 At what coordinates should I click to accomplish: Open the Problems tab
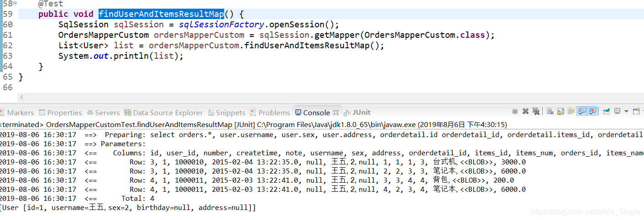coord(270,113)
